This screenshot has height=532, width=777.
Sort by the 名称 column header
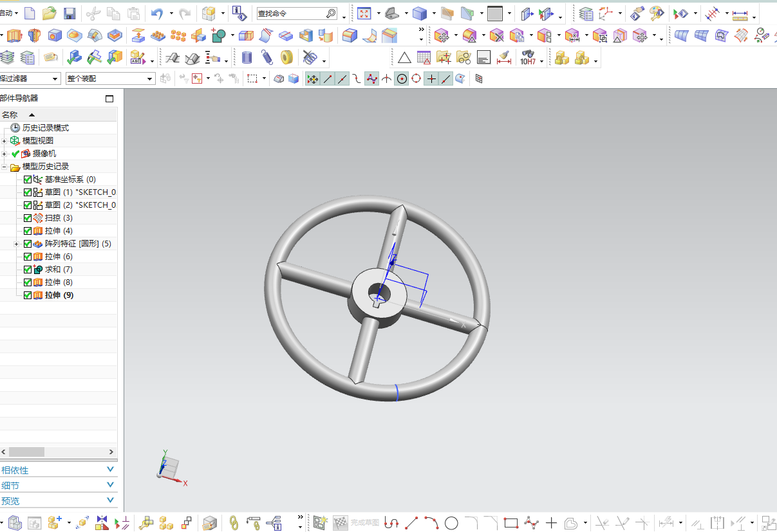click(59, 115)
